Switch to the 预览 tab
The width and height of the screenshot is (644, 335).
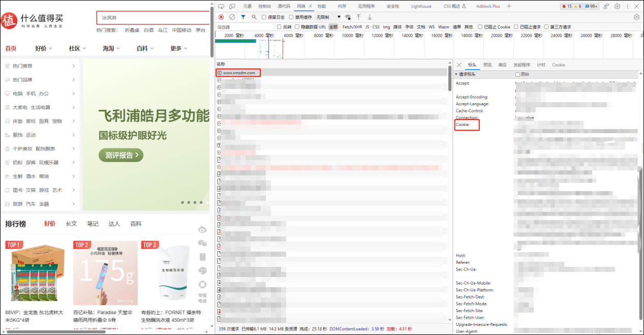pyautogui.click(x=487, y=65)
